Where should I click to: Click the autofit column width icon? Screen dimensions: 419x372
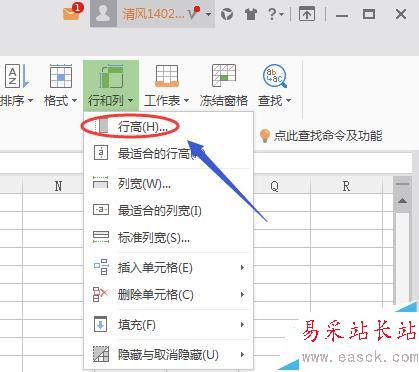(x=101, y=210)
